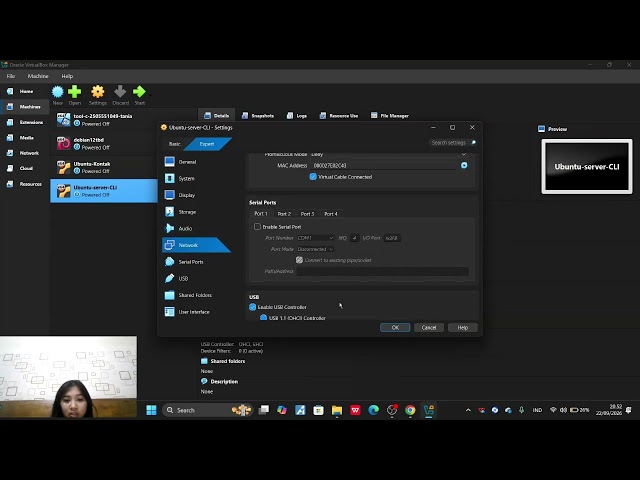Click the gear Settings toolbar icon
The height and width of the screenshot is (480, 640).
pyautogui.click(x=98, y=92)
